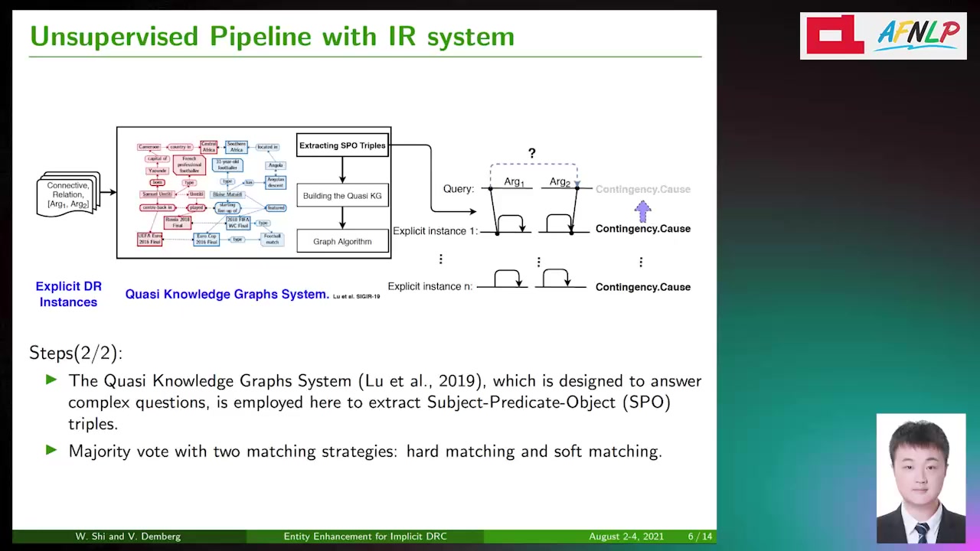Image resolution: width=980 pixels, height=551 pixels.
Task: Click the 'August 2-4, 2021' footer date
Action: click(x=626, y=536)
